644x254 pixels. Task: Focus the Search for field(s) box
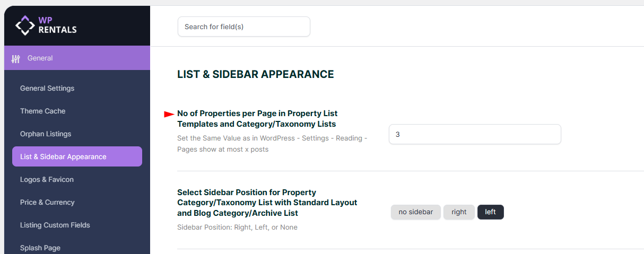point(243,27)
